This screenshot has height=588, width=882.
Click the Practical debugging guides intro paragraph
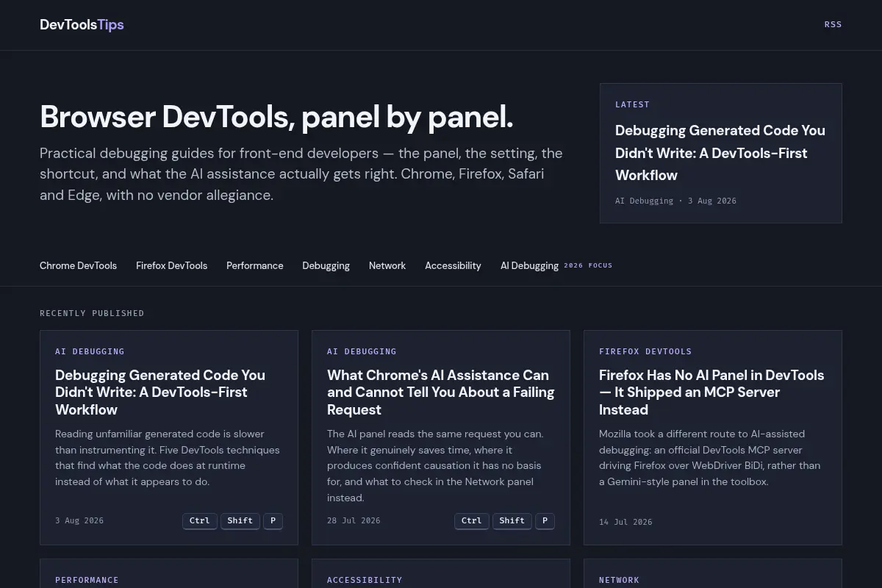[301, 174]
